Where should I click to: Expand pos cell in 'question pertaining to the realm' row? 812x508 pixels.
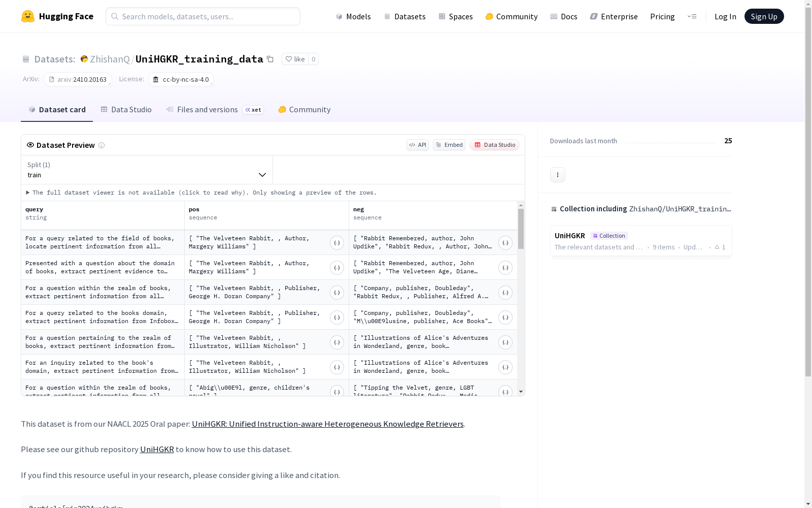pyautogui.click(x=337, y=342)
